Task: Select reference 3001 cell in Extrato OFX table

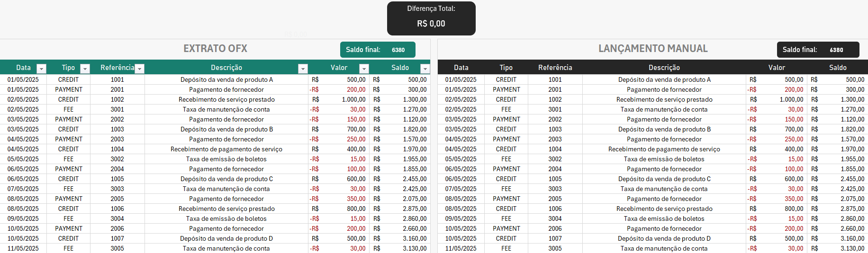Action: click(117, 109)
